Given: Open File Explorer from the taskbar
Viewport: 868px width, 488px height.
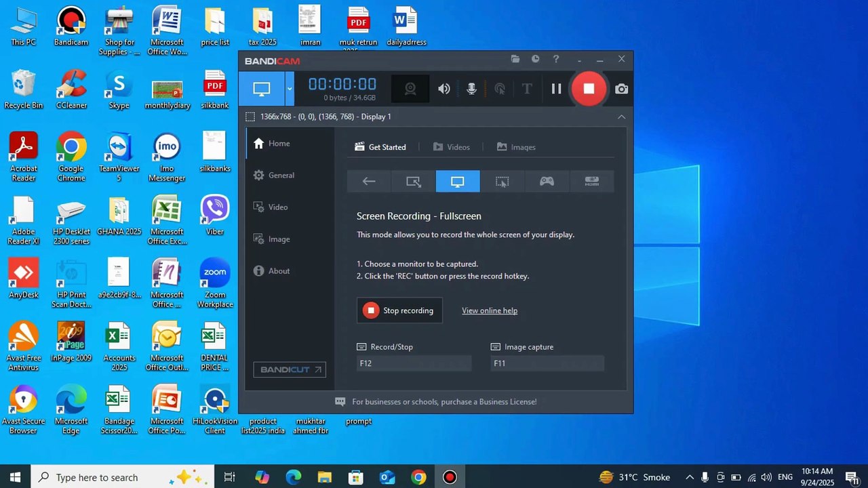Looking at the screenshot, I should point(325,477).
